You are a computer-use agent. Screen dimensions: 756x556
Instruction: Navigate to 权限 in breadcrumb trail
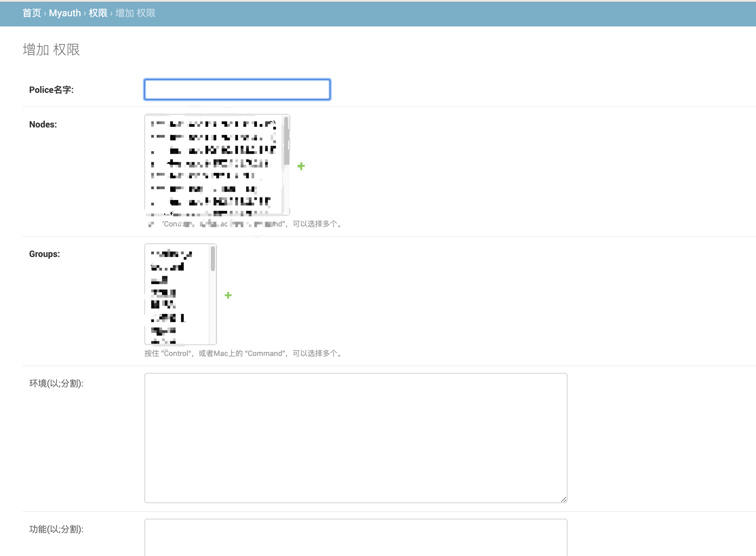(98, 13)
